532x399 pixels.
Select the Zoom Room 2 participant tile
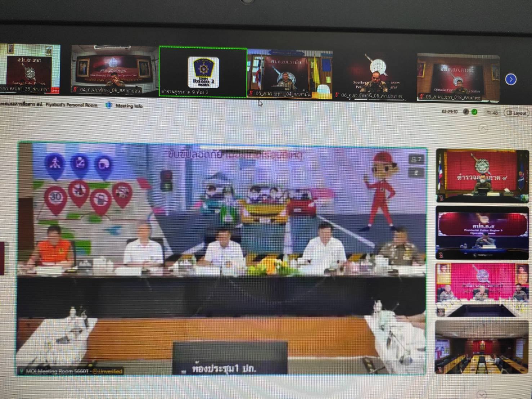(203, 72)
